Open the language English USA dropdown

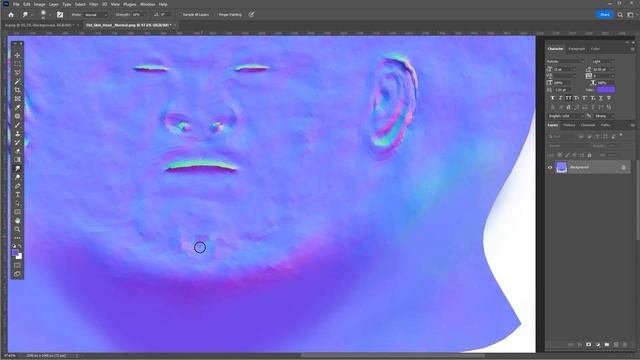(x=565, y=116)
